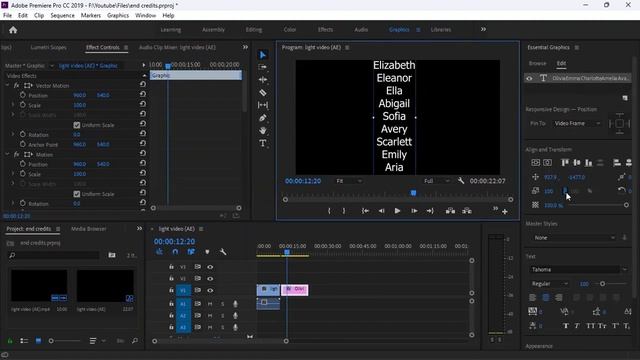Play the program monitor video
Viewport: 640px width, 360px height.
click(x=397, y=211)
